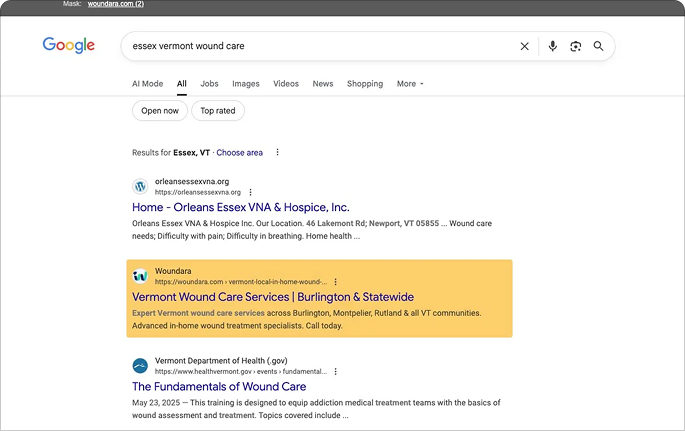Open the Shopping tab
Image resolution: width=685 pixels, height=431 pixels.
[365, 84]
